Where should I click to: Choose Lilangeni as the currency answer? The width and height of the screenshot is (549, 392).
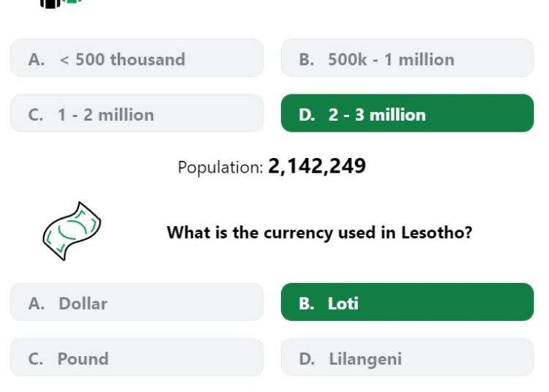tap(407, 358)
